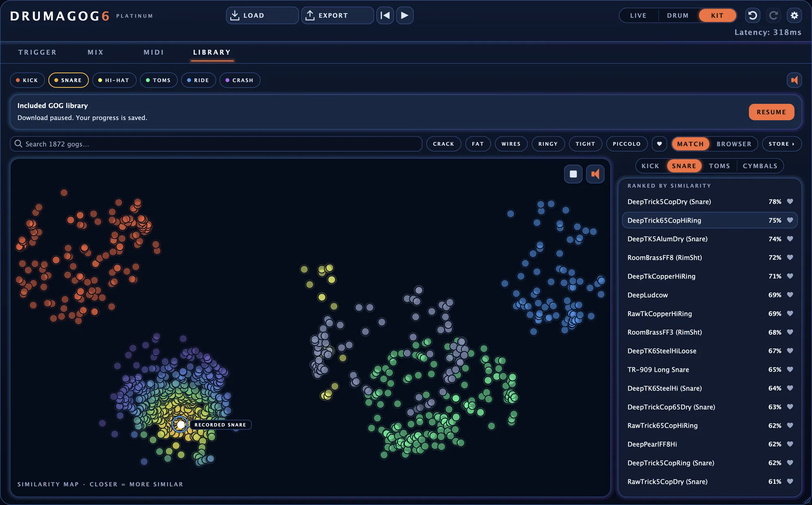Heart the TR-909 Long Snare
Screen dimensions: 812x505
(790, 370)
